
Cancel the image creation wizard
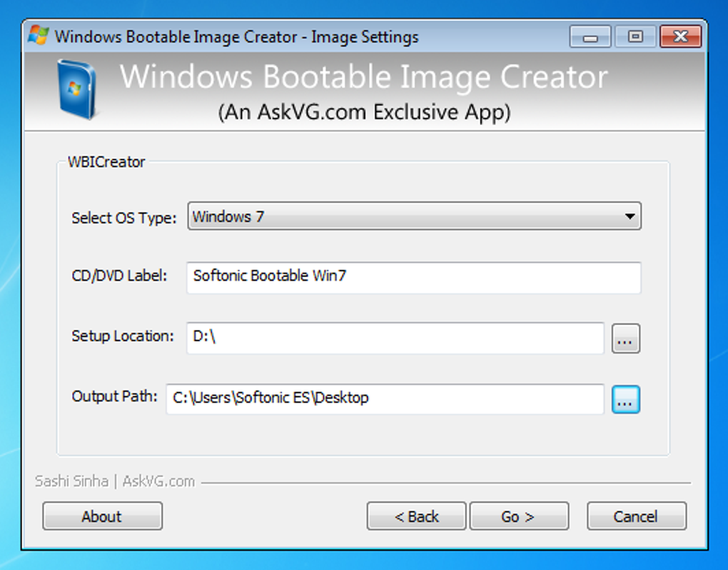(x=637, y=516)
